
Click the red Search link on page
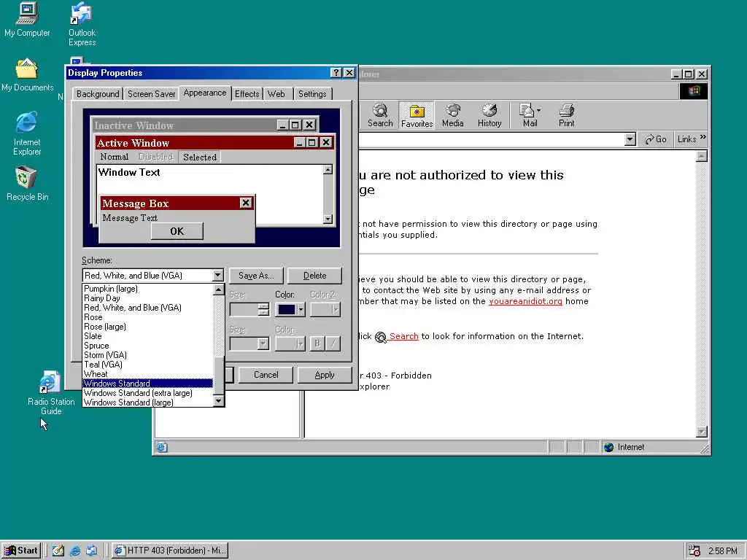(403, 335)
